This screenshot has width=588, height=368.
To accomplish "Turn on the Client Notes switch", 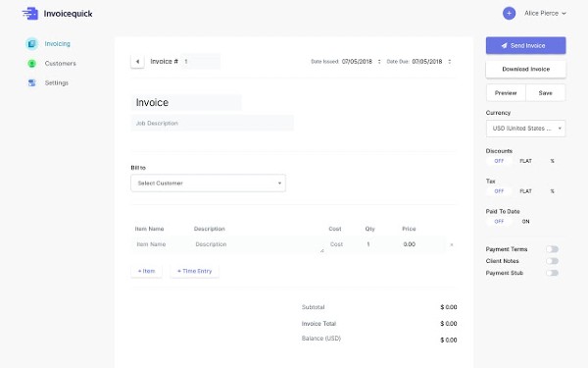I will [x=552, y=261].
